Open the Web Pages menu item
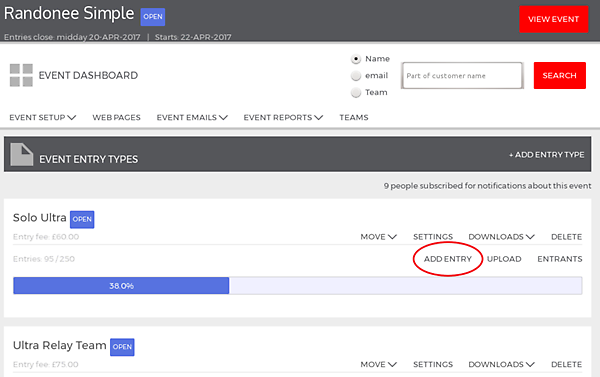The height and width of the screenshot is (377, 600). (116, 118)
